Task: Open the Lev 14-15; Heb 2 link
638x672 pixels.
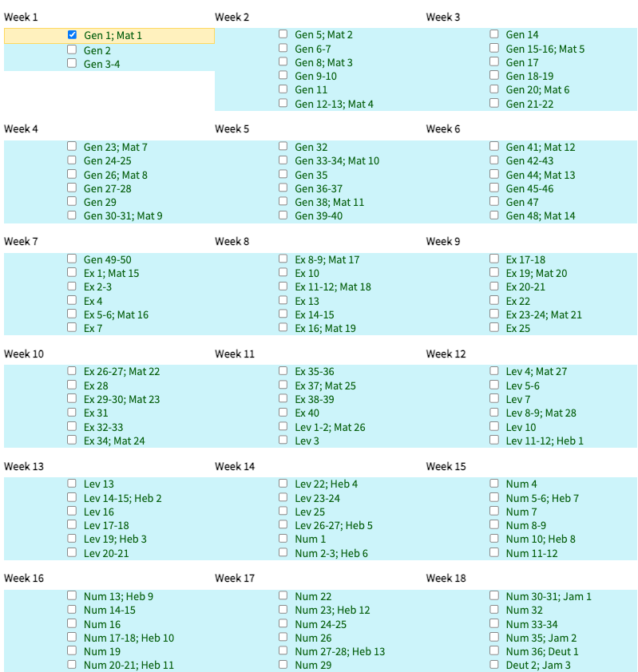Action: click(x=122, y=498)
